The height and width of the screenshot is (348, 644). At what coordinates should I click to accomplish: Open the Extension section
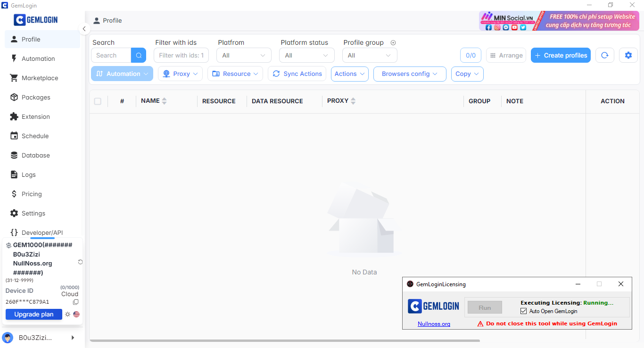[x=42, y=116]
